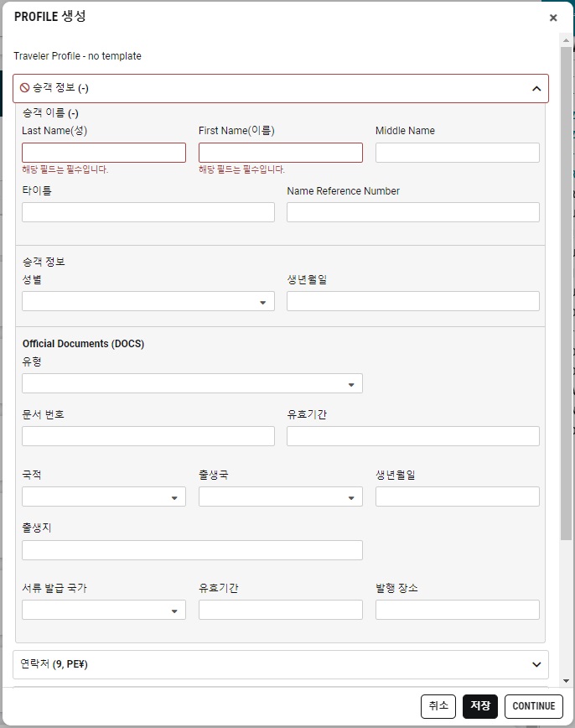Click the vertical scrollbar thumb
The height and width of the screenshot is (728, 575).
coord(566,294)
